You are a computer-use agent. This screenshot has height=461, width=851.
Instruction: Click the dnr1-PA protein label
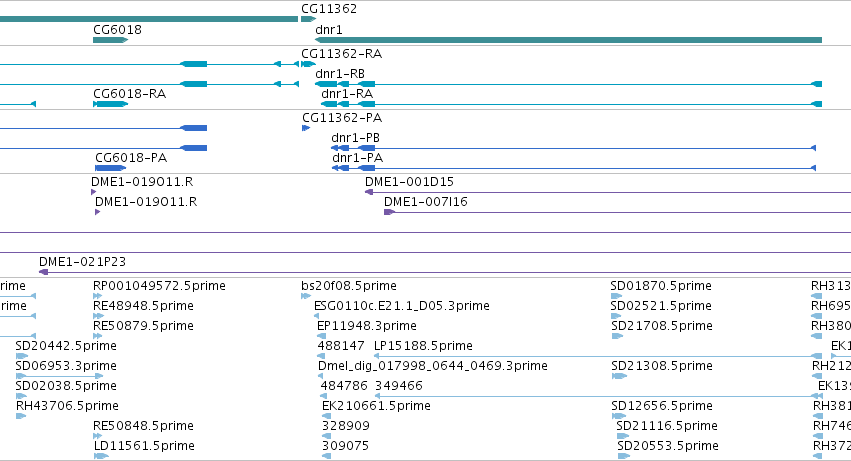tap(358, 158)
